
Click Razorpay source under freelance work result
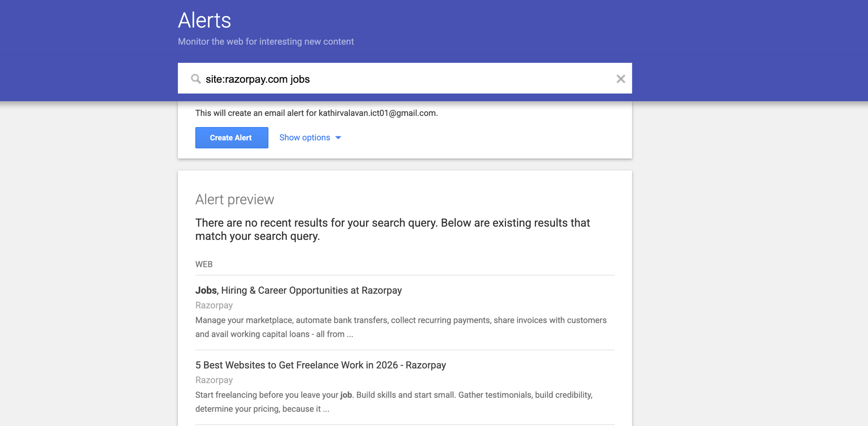(214, 380)
